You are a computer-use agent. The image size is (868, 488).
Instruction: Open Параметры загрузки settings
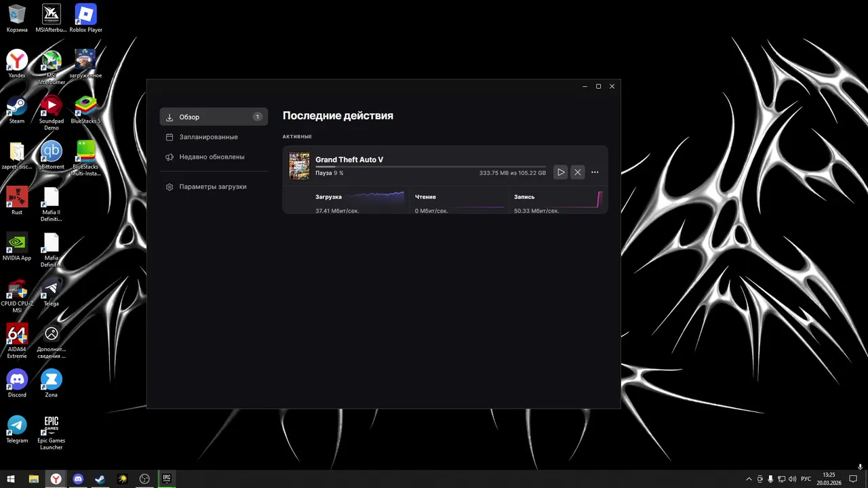[x=214, y=186]
